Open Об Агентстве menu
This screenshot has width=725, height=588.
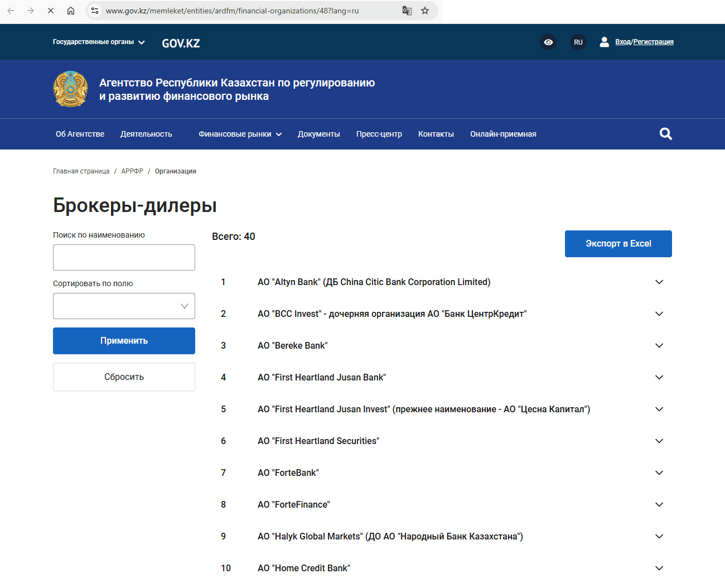click(80, 134)
